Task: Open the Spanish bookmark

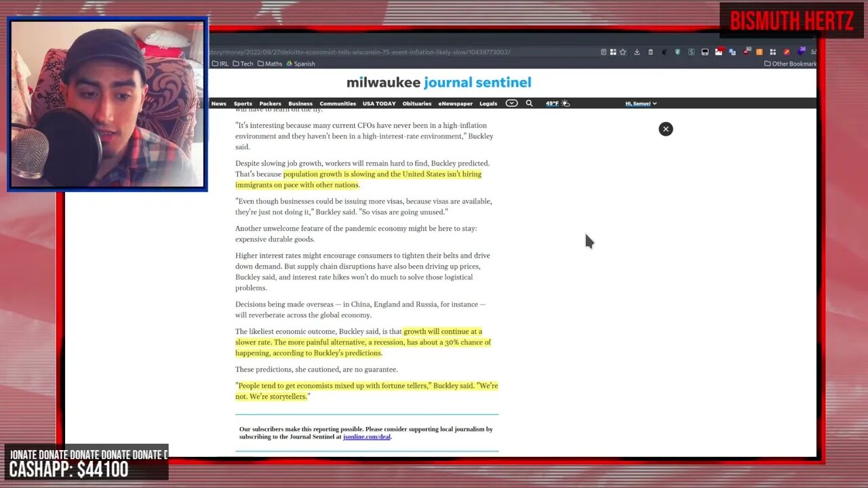Action: click(300, 64)
